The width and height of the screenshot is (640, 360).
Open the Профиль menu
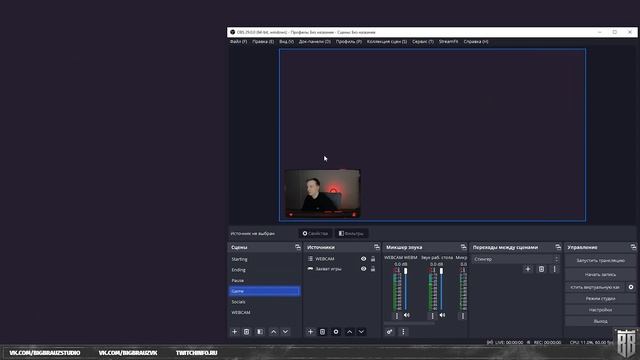pos(349,42)
